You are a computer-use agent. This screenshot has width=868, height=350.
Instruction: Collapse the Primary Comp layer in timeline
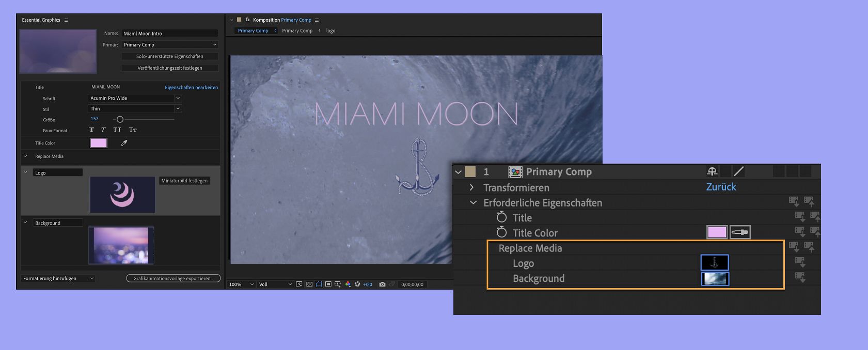point(458,172)
